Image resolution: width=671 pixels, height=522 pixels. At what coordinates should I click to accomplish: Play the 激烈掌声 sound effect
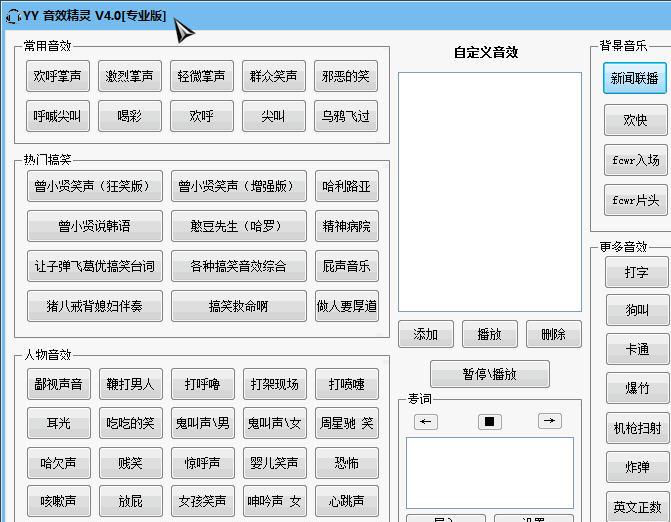click(x=130, y=76)
